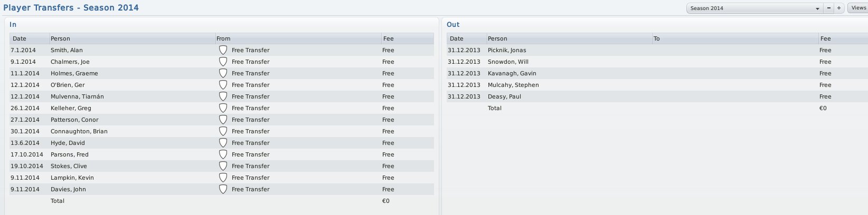Open the Views menu
Viewport: 868px width, 215px height.
858,8
